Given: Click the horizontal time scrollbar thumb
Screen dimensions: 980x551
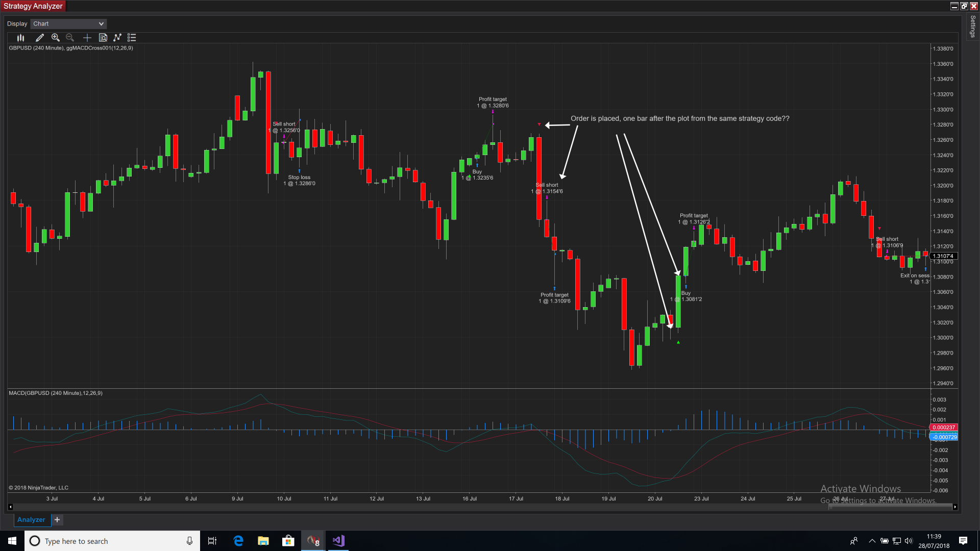Looking at the screenshot, I should tap(890, 507).
